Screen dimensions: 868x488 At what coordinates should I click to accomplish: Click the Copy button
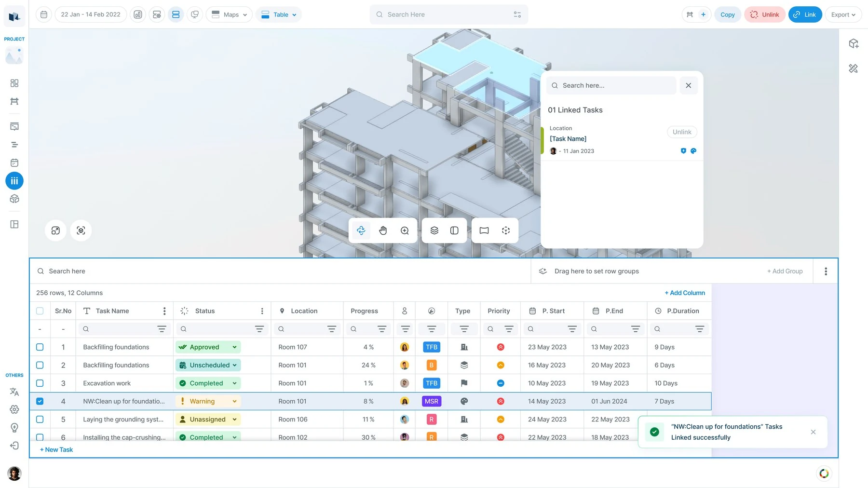click(x=727, y=14)
